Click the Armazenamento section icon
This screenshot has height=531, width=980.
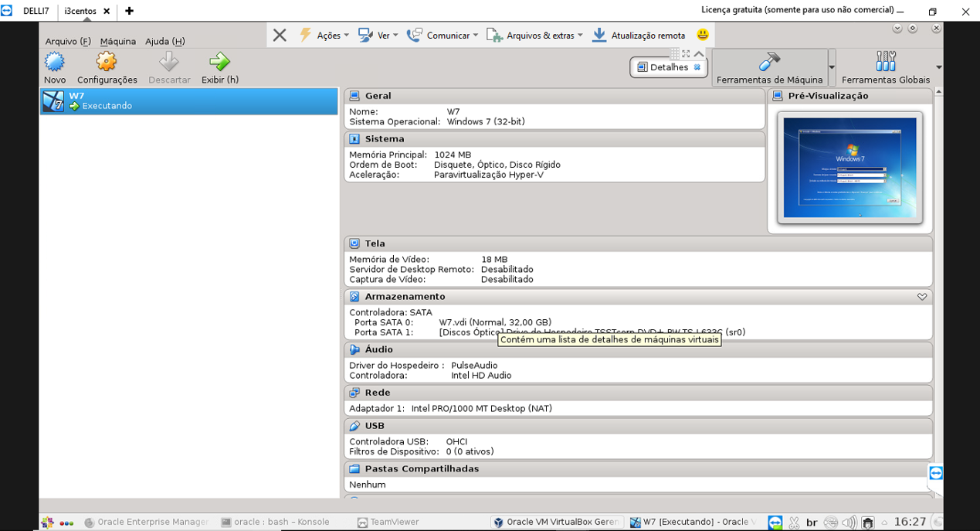pos(354,297)
